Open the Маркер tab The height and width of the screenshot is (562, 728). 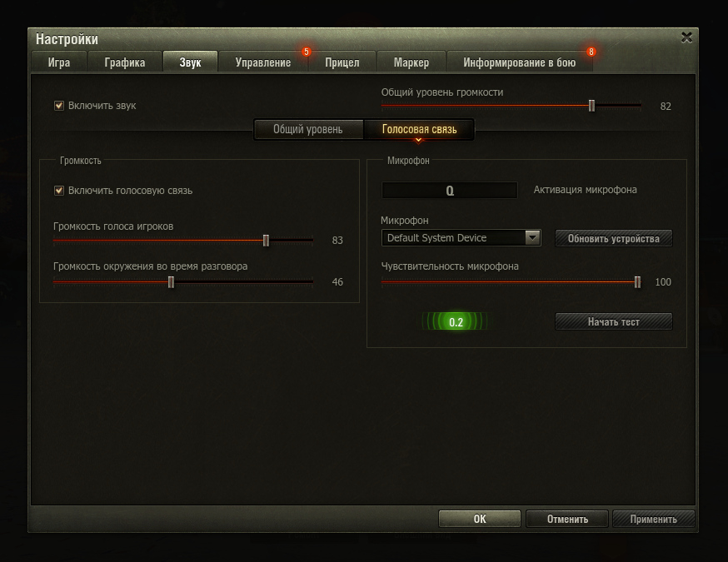(x=411, y=62)
